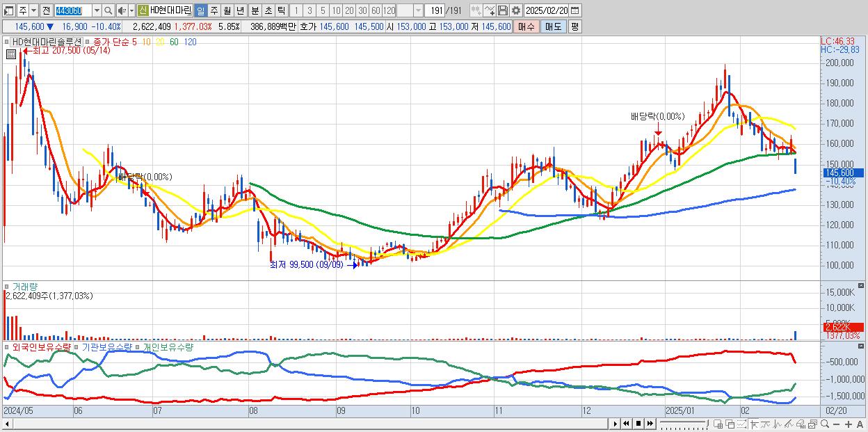Image resolution: width=868 pixels, height=432 pixels.
Task: Click the magnifier stock search icon
Action: pos(108,10)
